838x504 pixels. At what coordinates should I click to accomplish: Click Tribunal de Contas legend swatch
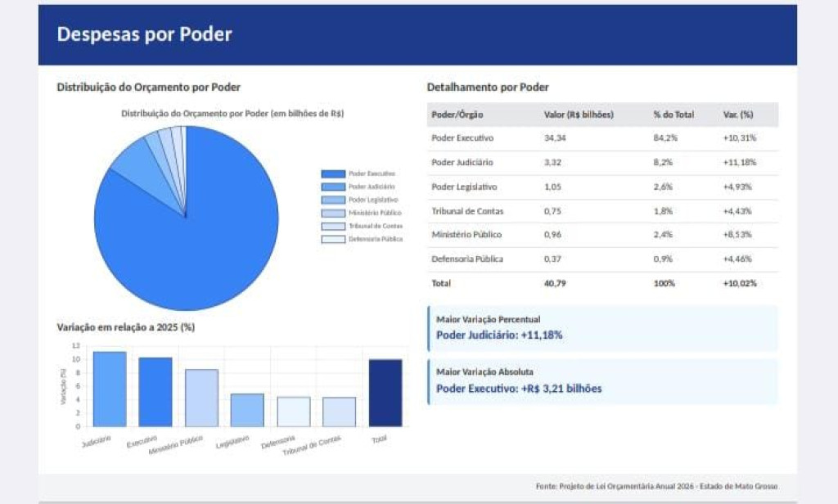[333, 226]
